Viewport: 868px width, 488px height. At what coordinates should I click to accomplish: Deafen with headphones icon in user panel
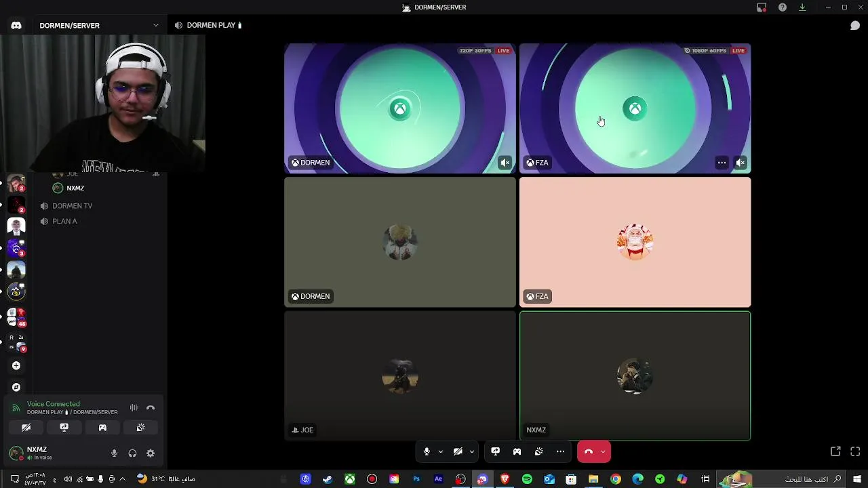pos(132,453)
